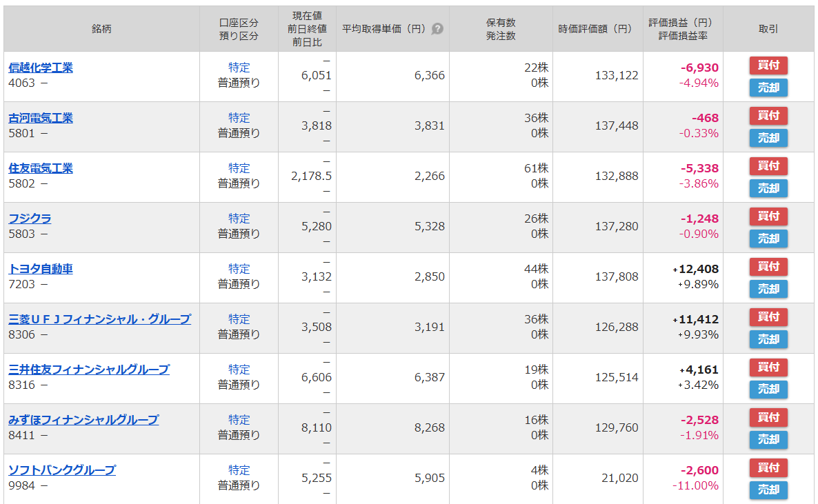Open the トヨタ自動車 stock link

point(41,269)
